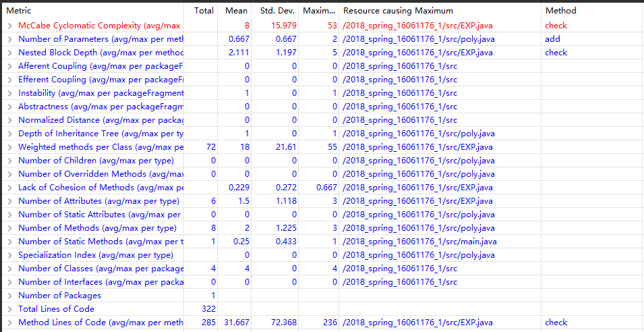The height and width of the screenshot is (332, 644).
Task: Select the Number of Interfaces label
Action: 101,282
